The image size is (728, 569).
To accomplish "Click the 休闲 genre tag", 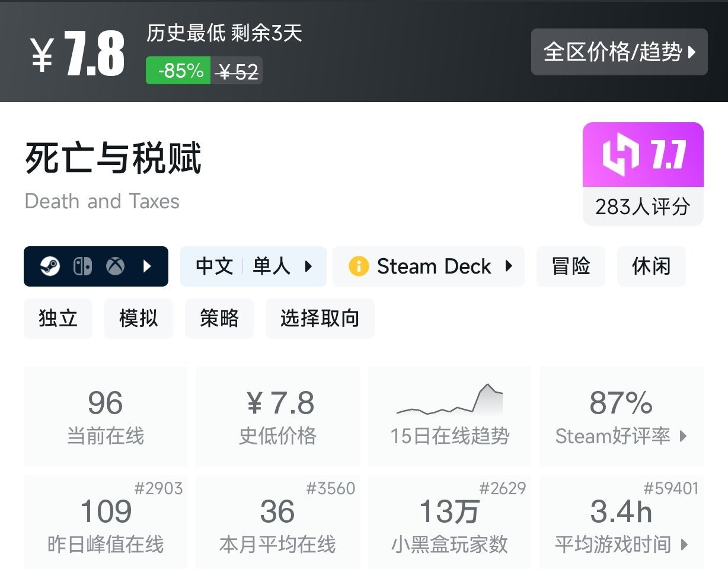I will click(651, 266).
